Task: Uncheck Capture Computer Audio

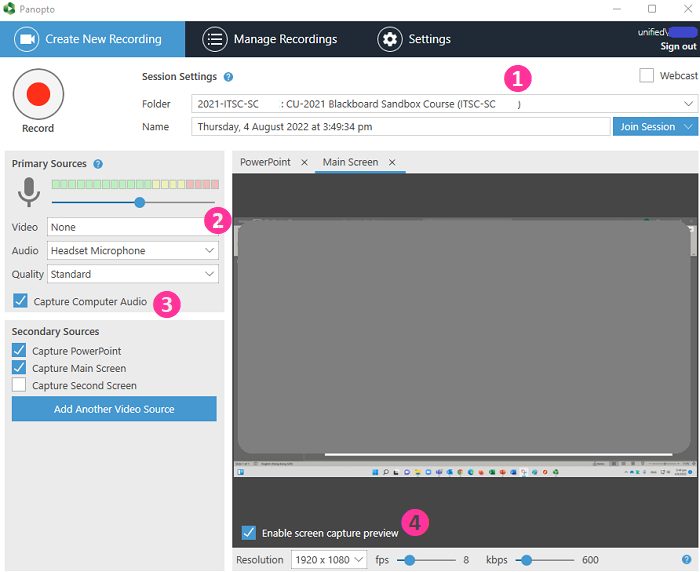Action: tap(20, 301)
